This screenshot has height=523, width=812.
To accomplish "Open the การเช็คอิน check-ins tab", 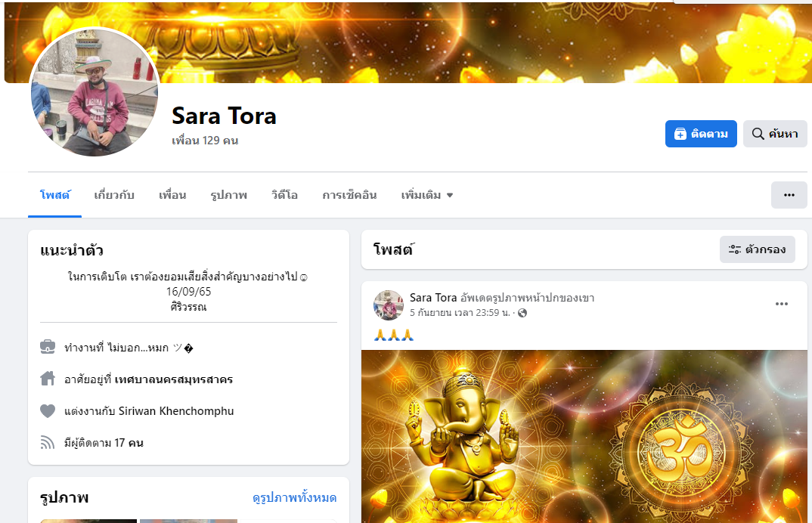I will pyautogui.click(x=349, y=195).
